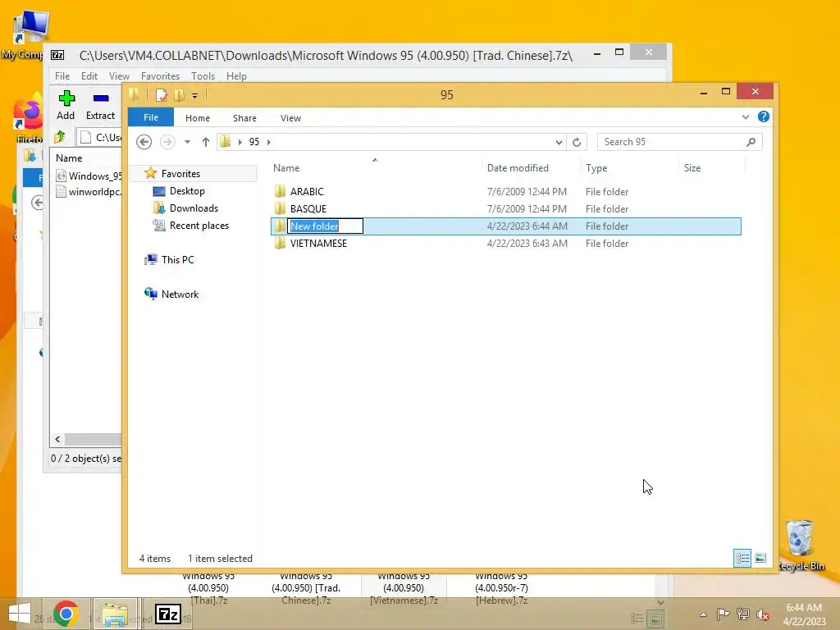
Task: Click the New folder quick access icon
Action: [x=180, y=95]
